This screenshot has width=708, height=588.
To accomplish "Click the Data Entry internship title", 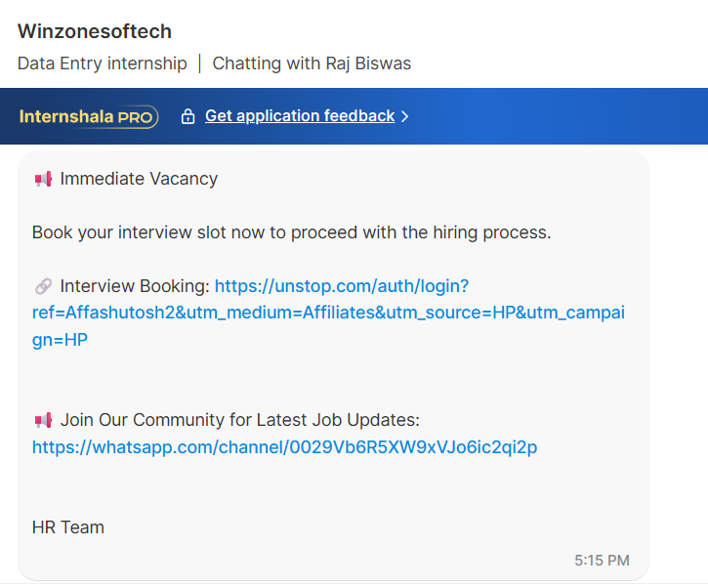I will coord(102,63).
